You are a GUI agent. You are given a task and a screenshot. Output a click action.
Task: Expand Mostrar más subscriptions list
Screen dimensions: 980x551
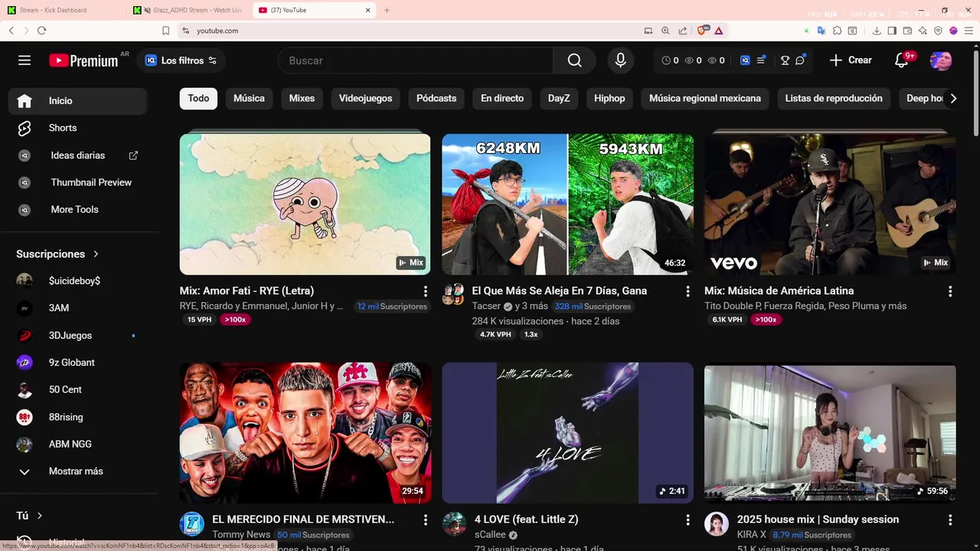(77, 471)
